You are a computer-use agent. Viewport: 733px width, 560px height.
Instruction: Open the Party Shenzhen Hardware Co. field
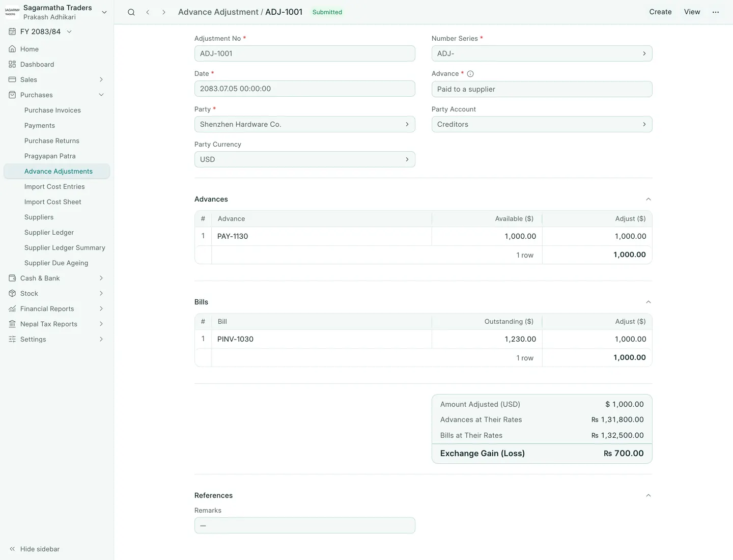[x=304, y=124]
